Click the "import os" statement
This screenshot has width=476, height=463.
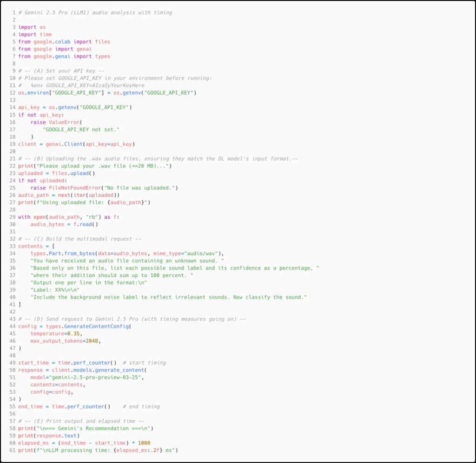32,27
